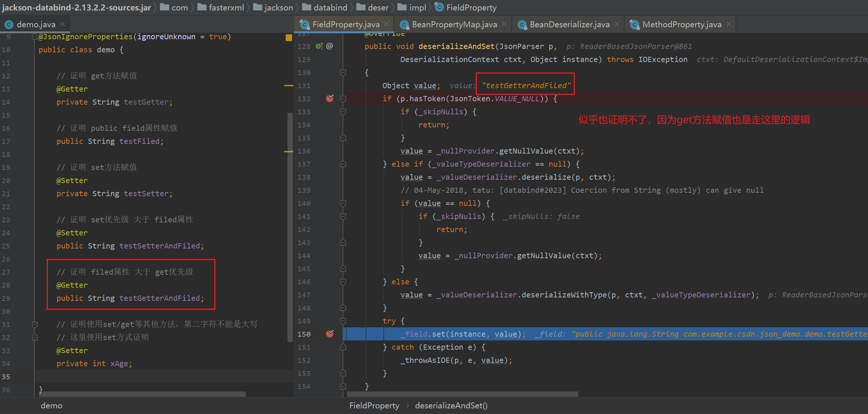The height and width of the screenshot is (414, 868).
Task: Collapse the _skipNulls if block fold at line 133
Action: point(343,111)
